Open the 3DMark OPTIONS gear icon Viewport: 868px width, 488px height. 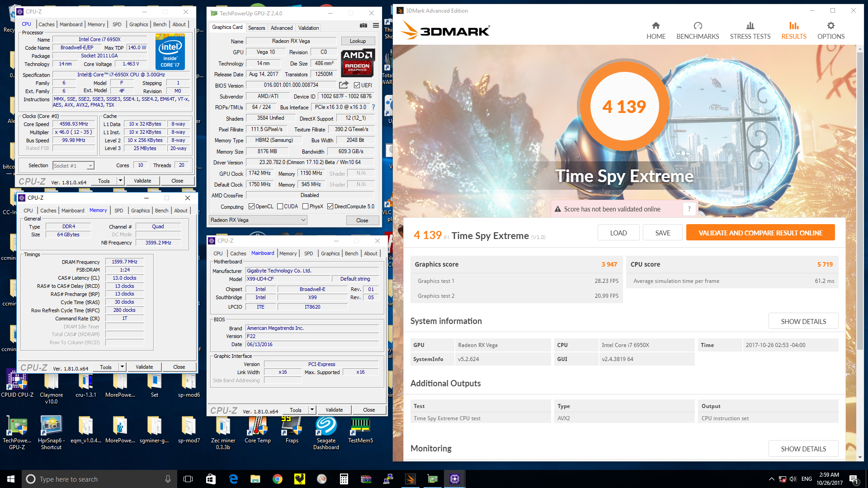[x=830, y=26]
